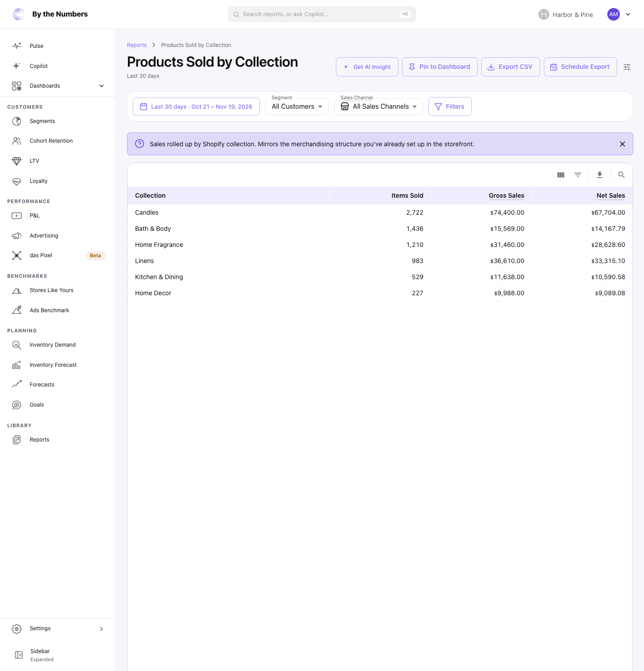Image resolution: width=644 pixels, height=671 pixels.
Task: Open the das Pixel page
Action: pyautogui.click(x=58, y=255)
